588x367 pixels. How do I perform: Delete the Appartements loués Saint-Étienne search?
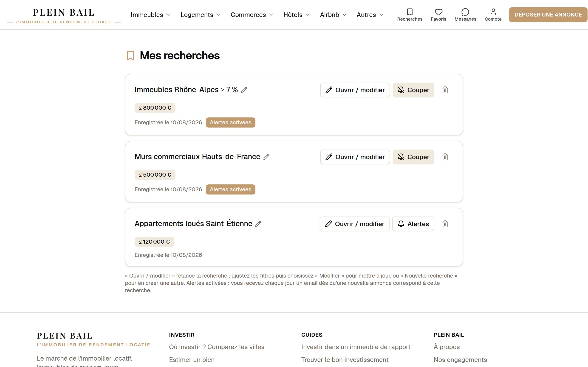[x=445, y=224]
